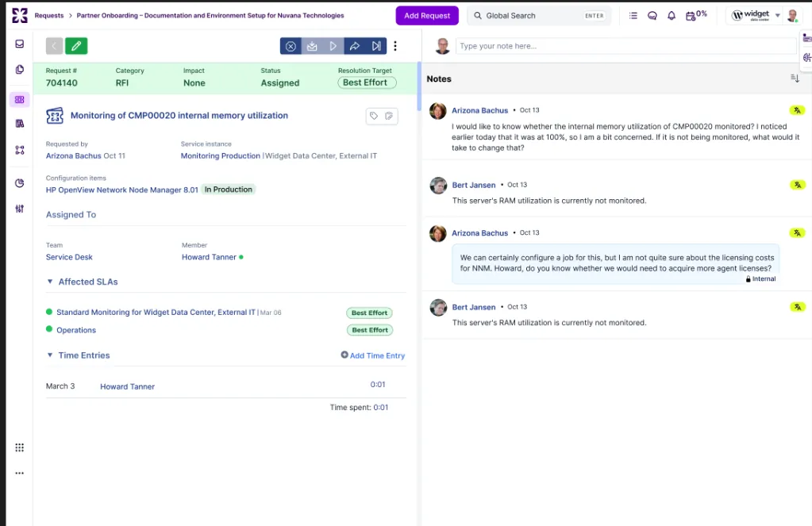Click the Best Effort resolution target badge
Image resolution: width=812 pixels, height=526 pixels.
point(367,83)
